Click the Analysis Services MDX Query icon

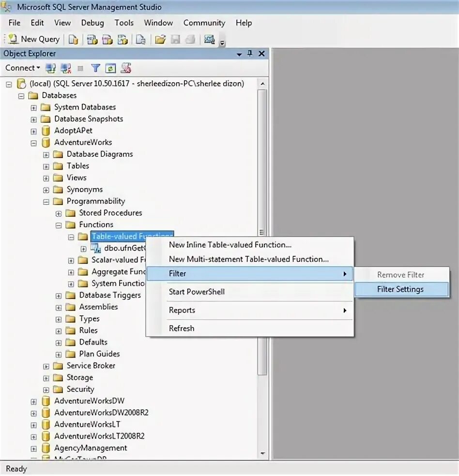click(x=92, y=40)
